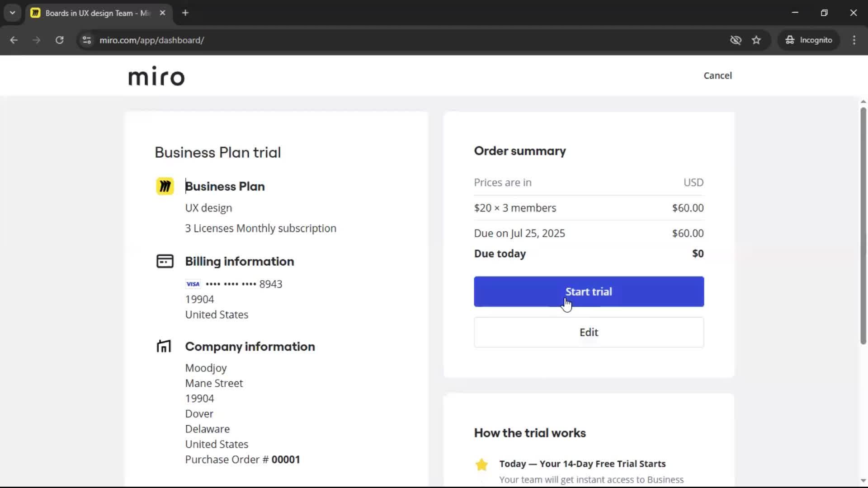This screenshot has width=868, height=488.
Task: Click the scrollbar down arrow
Action: pos(863,481)
